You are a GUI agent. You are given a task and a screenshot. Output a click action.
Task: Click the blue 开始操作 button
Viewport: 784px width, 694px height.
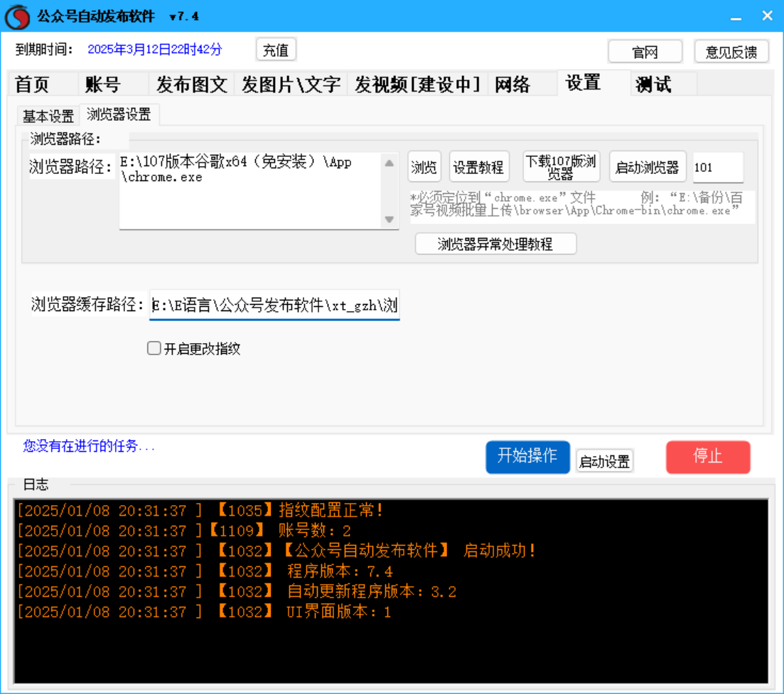527,457
